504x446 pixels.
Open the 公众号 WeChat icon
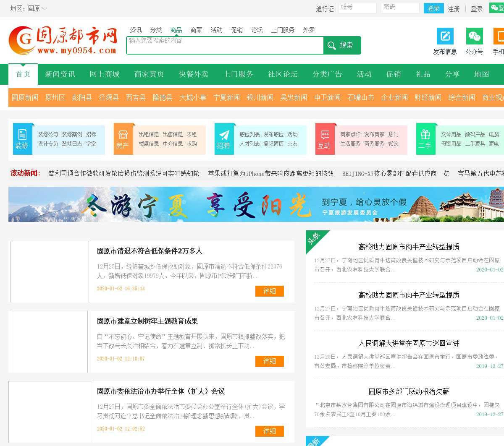tap(474, 37)
